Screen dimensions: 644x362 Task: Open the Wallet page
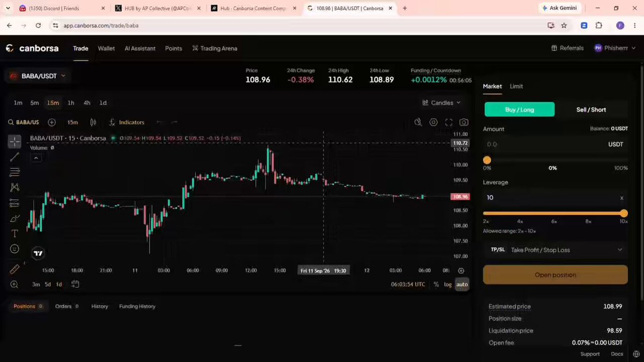(x=106, y=48)
